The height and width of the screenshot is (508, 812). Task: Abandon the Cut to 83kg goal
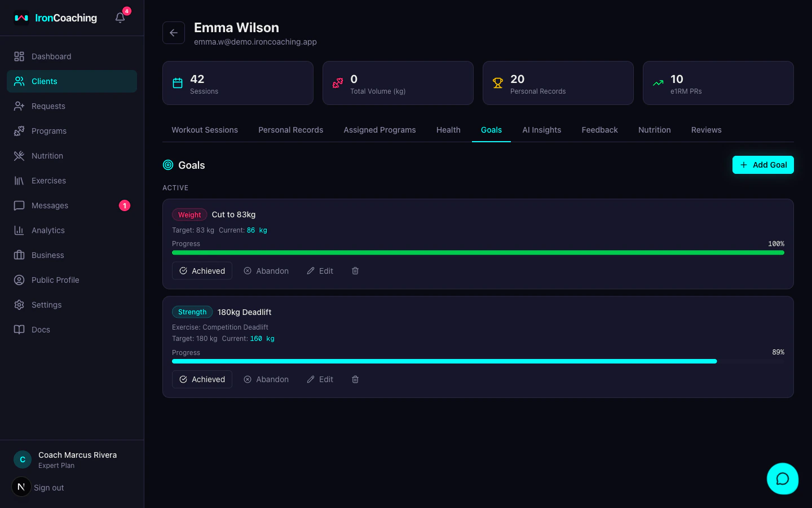click(266, 270)
